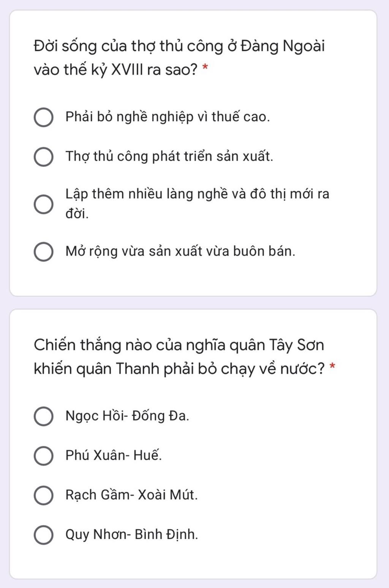This screenshot has height=588, width=389.
Task: Tick radio circle for 'Lập thêm nhiều làng nghề'
Action: (x=44, y=205)
